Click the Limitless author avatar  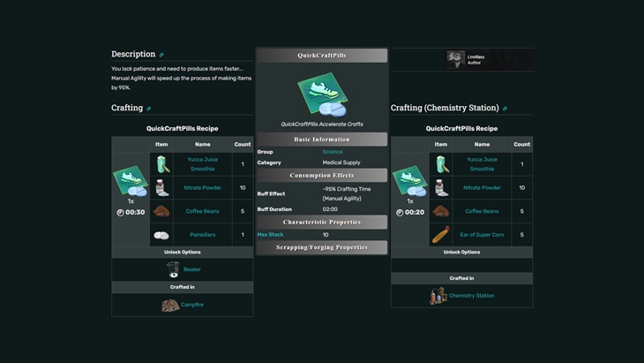point(455,59)
